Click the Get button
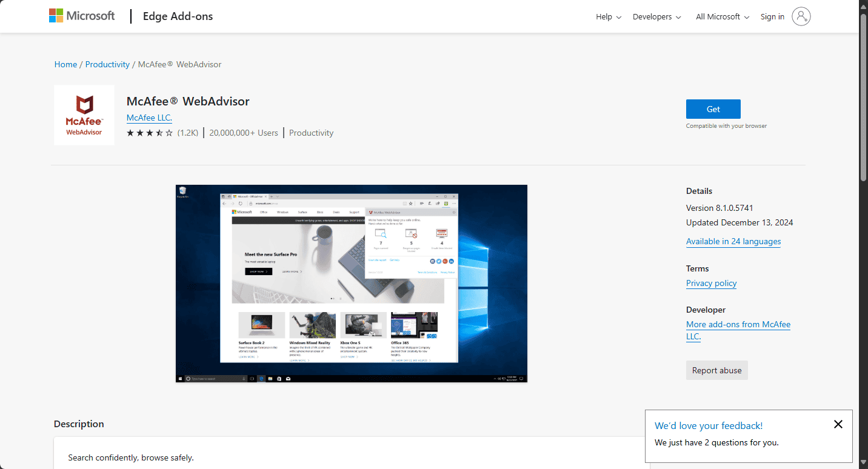Screen dimensions: 868x469 [x=713, y=109]
